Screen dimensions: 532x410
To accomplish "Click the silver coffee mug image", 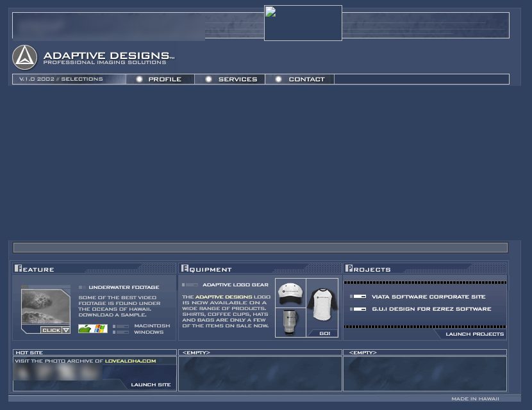I will [290, 322].
